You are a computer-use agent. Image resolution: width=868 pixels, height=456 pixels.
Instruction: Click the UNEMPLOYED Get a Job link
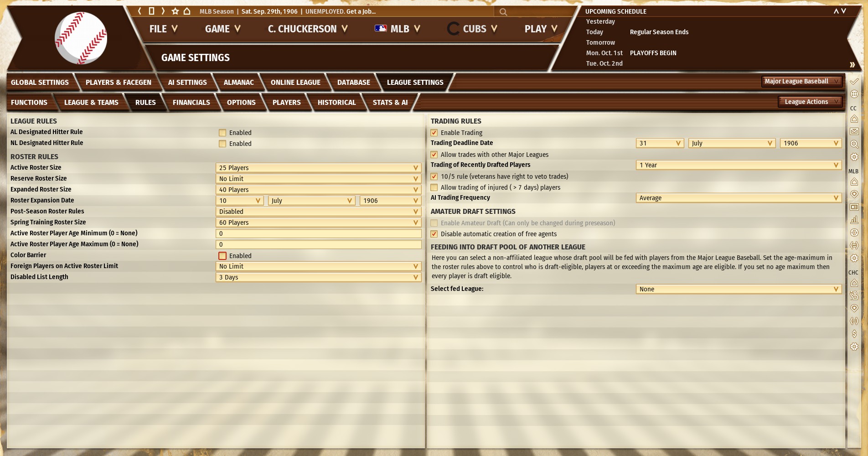(341, 11)
